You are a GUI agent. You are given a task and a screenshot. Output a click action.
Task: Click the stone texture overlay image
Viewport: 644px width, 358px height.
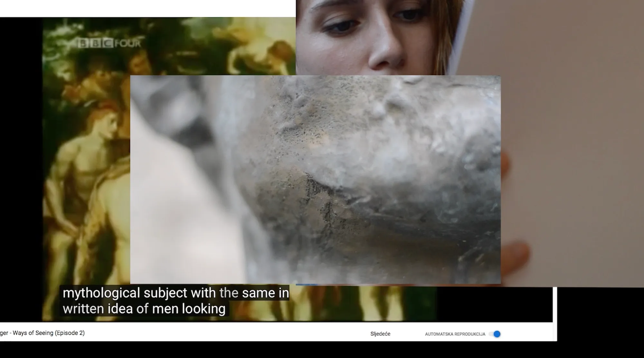(315, 179)
